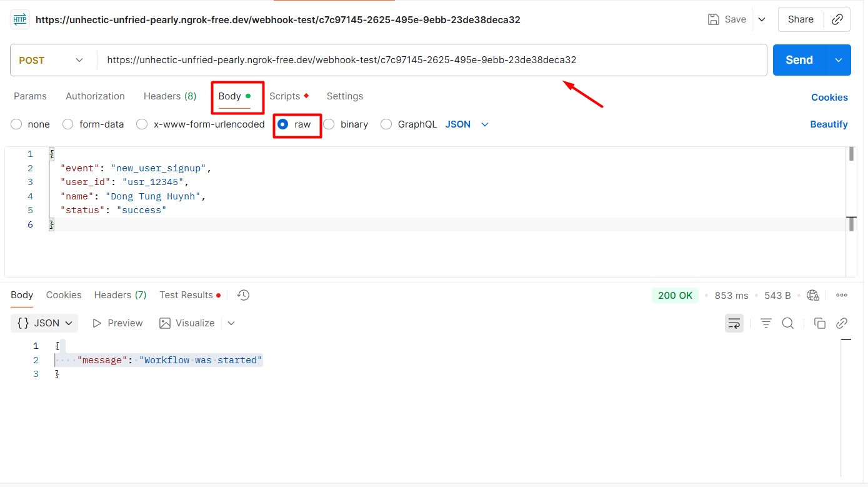Click the network globe icon near response size
The height and width of the screenshot is (487, 868).
(812, 295)
